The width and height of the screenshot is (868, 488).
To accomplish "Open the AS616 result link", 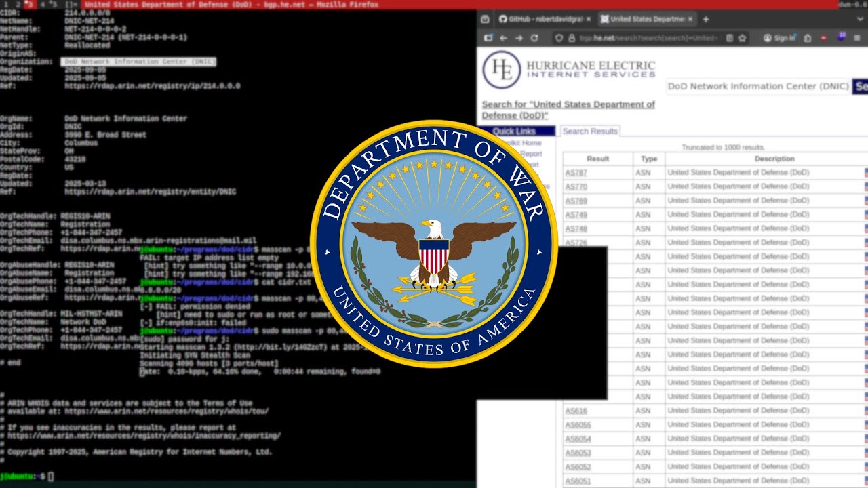I will pos(576,411).
